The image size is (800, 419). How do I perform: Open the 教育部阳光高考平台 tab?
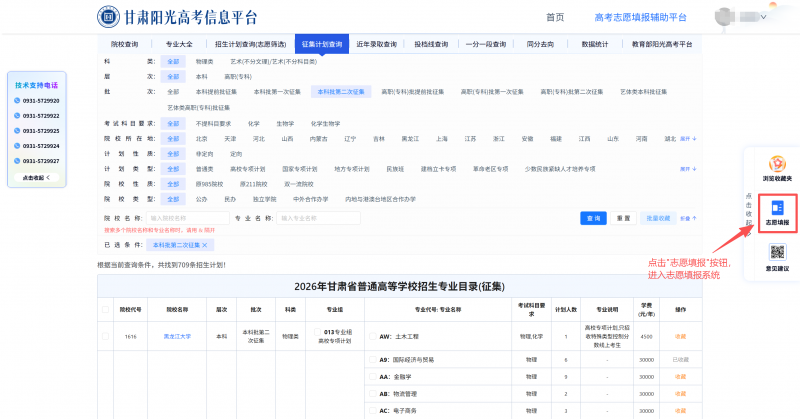[662, 44]
